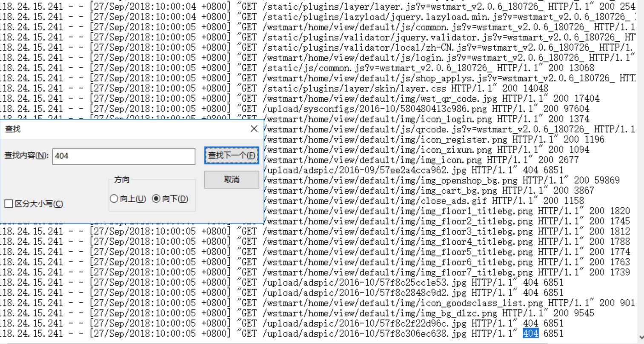Image resolution: width=644 pixels, height=344 pixels.
Task: Click the size value 9545
Action: (584, 313)
